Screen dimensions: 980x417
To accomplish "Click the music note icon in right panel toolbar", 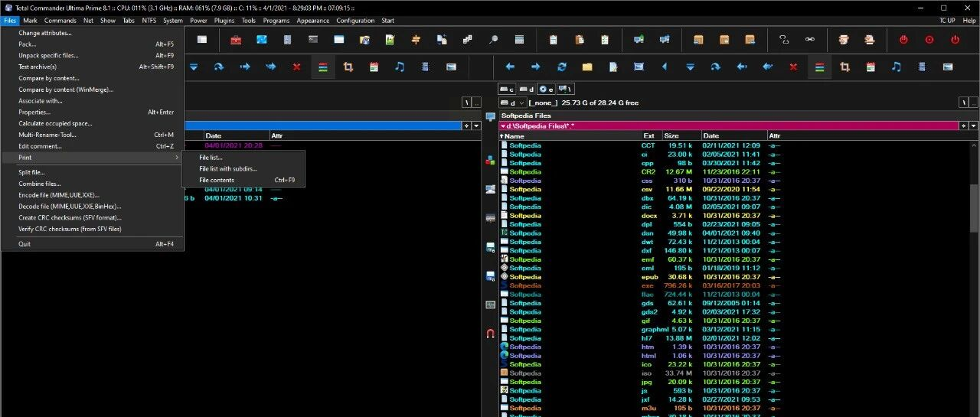I will click(896, 67).
